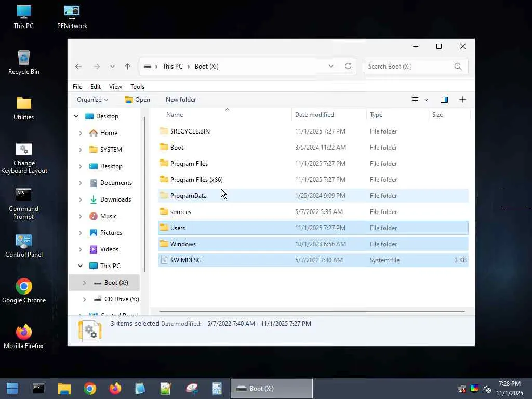Screen dimensions: 532x399
Task: Click Boot (X:) in address breadcrumb
Action: point(207,66)
